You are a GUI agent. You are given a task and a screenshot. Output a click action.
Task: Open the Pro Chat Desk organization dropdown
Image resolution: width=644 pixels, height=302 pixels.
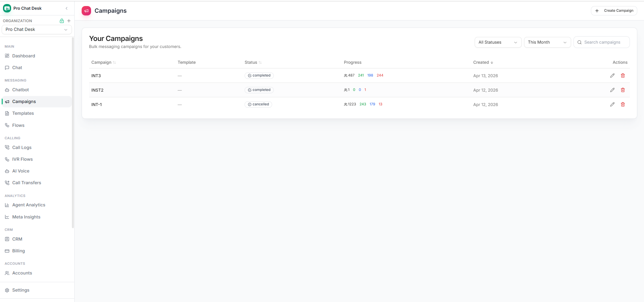37,30
